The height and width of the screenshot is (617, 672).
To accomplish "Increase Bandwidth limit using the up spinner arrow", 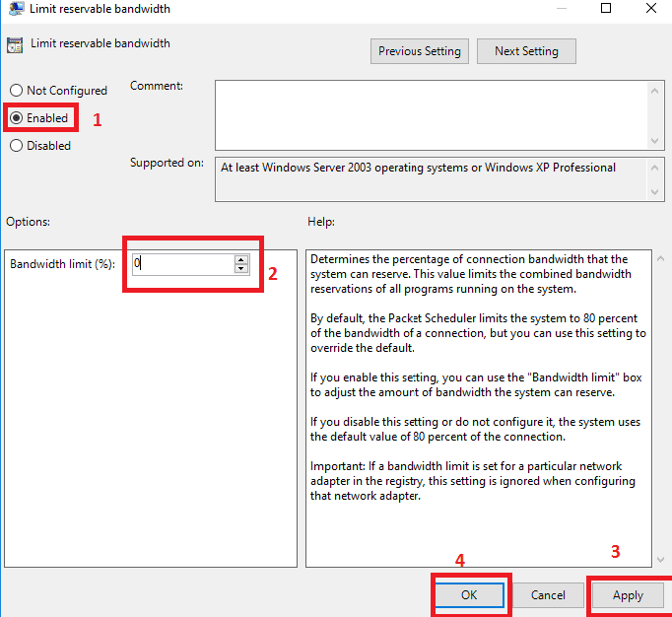I will [x=240, y=259].
